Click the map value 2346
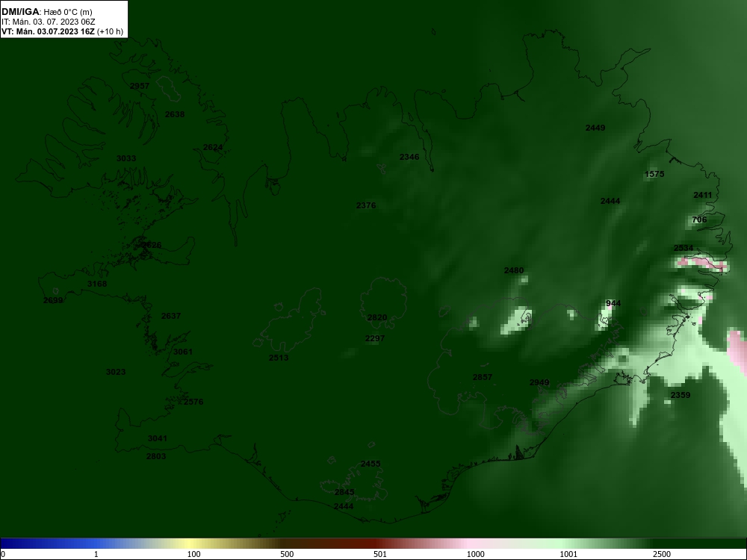The height and width of the screenshot is (560, 747). click(409, 157)
